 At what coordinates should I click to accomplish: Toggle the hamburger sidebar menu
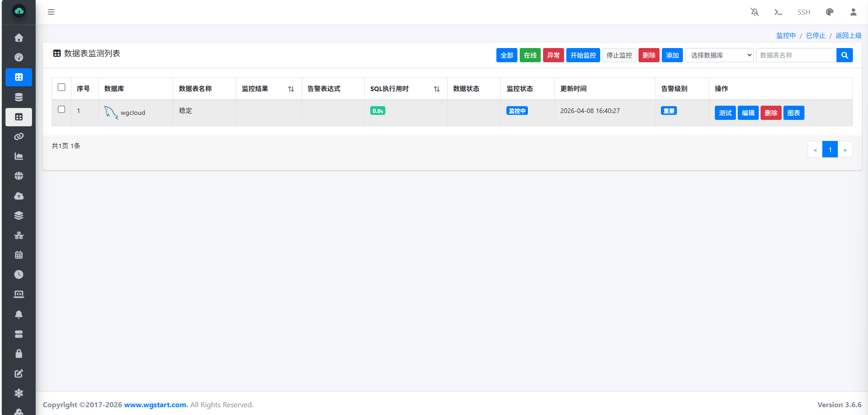coord(51,12)
